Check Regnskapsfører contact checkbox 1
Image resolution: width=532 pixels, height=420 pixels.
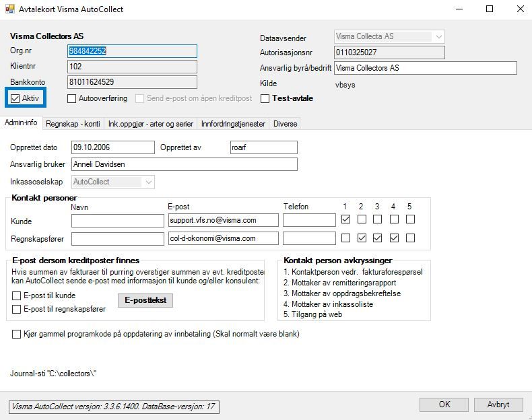point(345,238)
